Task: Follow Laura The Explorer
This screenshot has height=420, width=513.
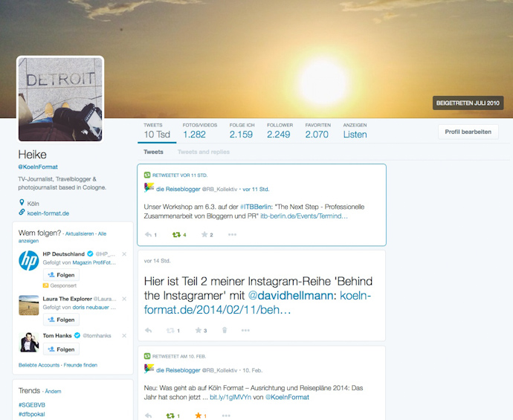Action: pyautogui.click(x=61, y=320)
